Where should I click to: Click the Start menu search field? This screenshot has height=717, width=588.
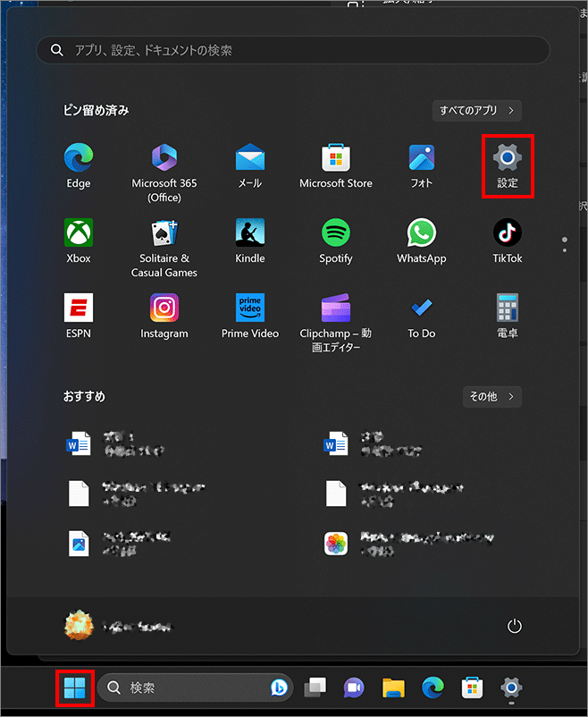point(293,50)
